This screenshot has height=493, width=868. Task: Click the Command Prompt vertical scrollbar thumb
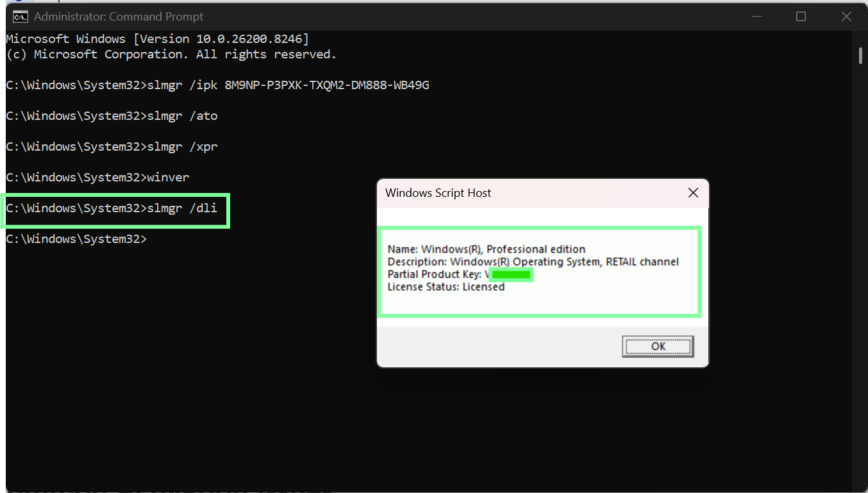[860, 55]
